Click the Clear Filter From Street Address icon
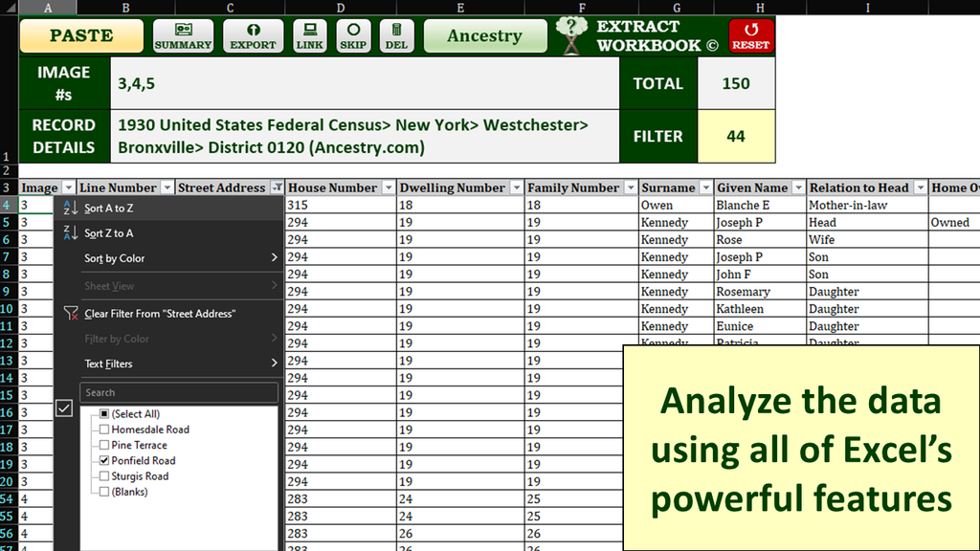Screen dimensions: 980x551 pyautogui.click(x=70, y=314)
